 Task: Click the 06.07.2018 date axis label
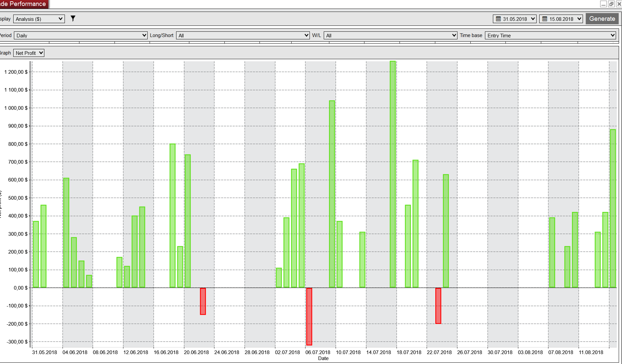[x=318, y=352]
